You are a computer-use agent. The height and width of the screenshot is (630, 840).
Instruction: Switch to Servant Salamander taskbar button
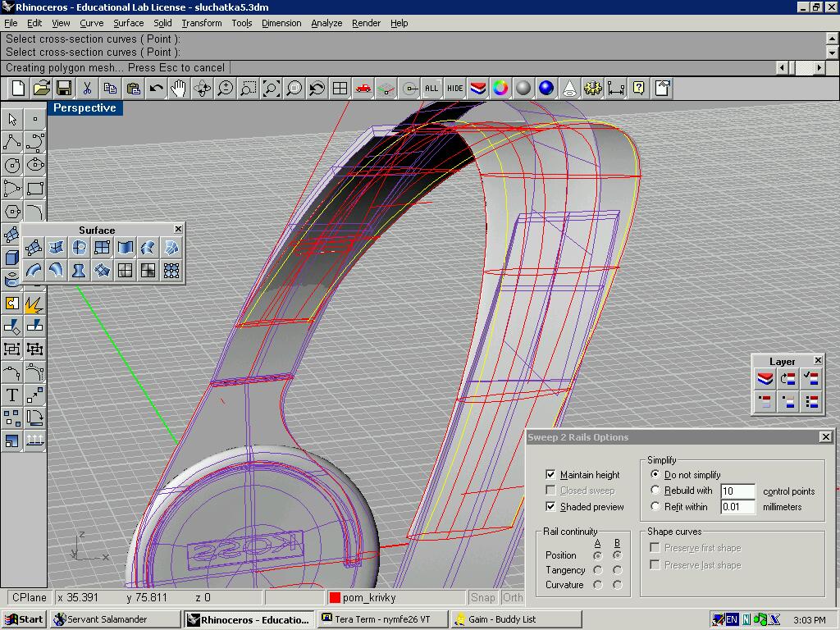(x=115, y=619)
